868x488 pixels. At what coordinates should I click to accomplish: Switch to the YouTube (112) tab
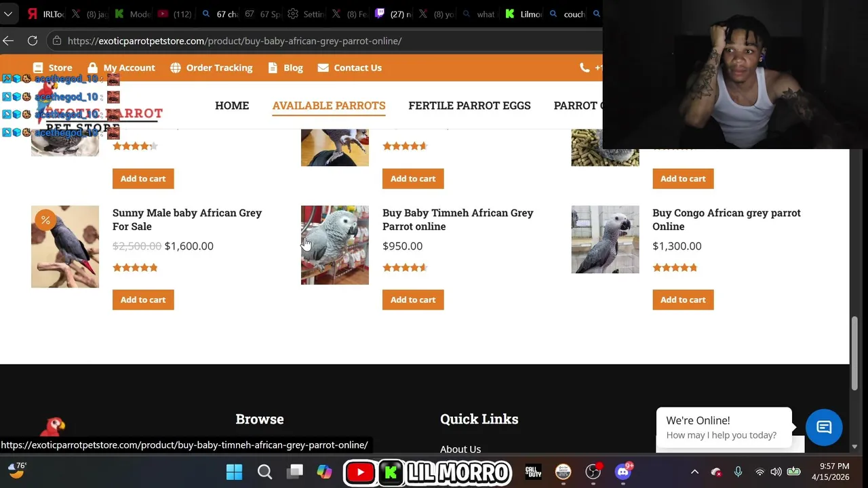pos(176,14)
